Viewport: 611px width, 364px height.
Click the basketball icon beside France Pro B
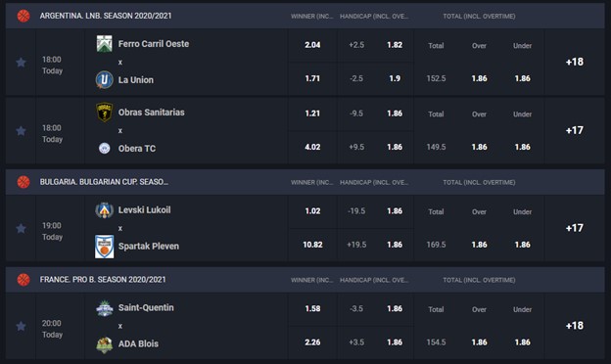click(x=23, y=280)
